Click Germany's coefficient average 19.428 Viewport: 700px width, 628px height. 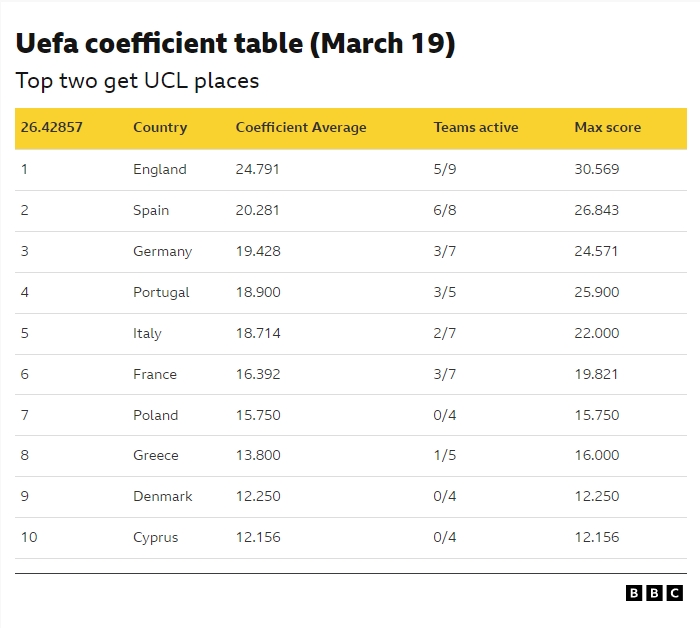coord(258,252)
